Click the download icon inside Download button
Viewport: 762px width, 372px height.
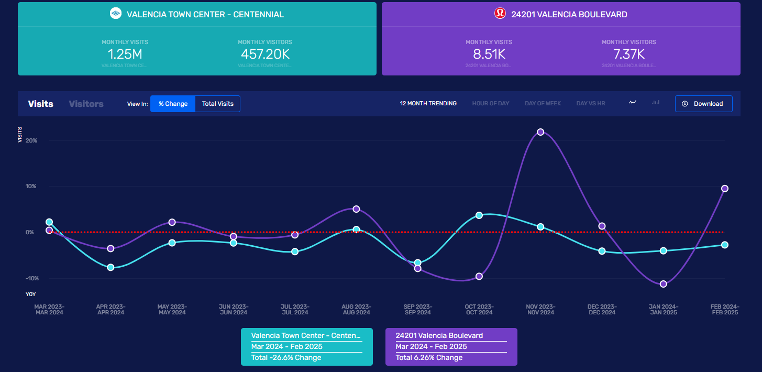click(x=685, y=104)
